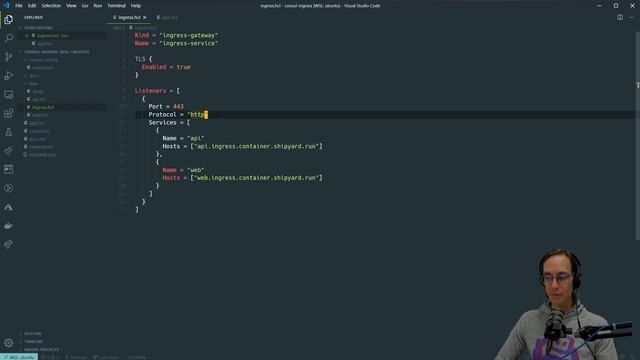The height and width of the screenshot is (360, 640).
Task: Collapse the consul-ingress workspace folder section
Action: (x=56, y=52)
